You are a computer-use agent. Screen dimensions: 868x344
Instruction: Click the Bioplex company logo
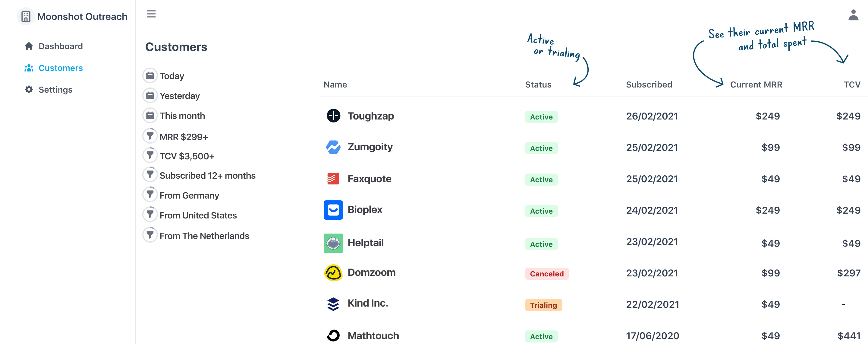pyautogui.click(x=333, y=210)
